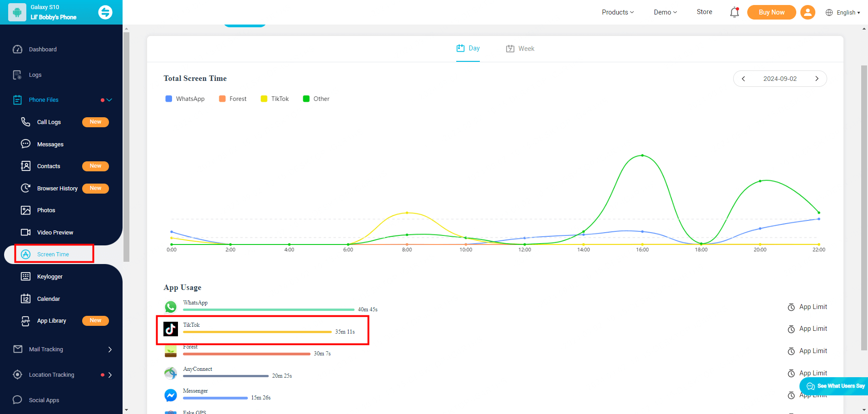Open the Contacts address book icon
This screenshot has width=868, height=414.
(26, 166)
